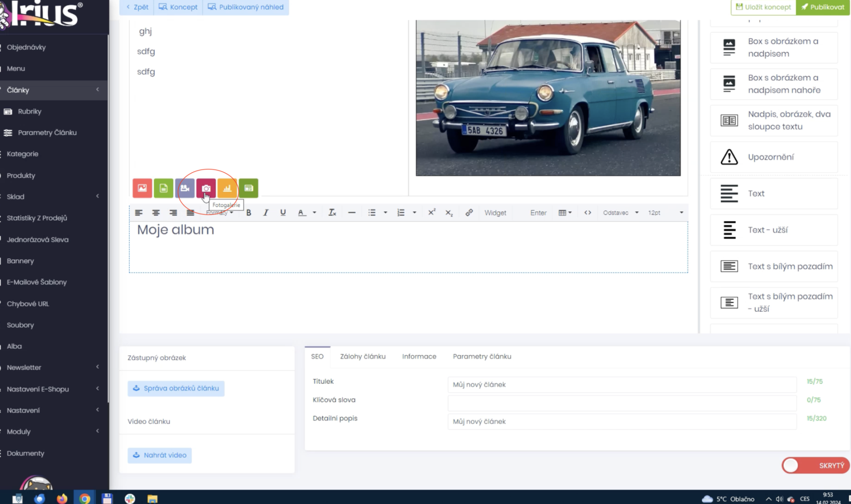This screenshot has height=504, width=851.
Task: Open the text color dropdown arrow
Action: pos(315,213)
